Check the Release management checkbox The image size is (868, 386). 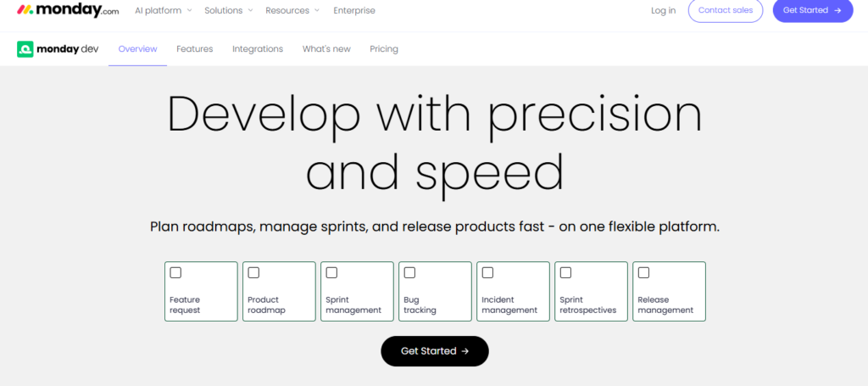pos(644,272)
